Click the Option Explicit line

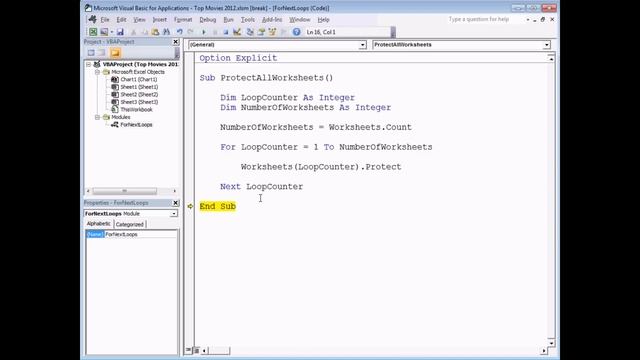(x=238, y=58)
